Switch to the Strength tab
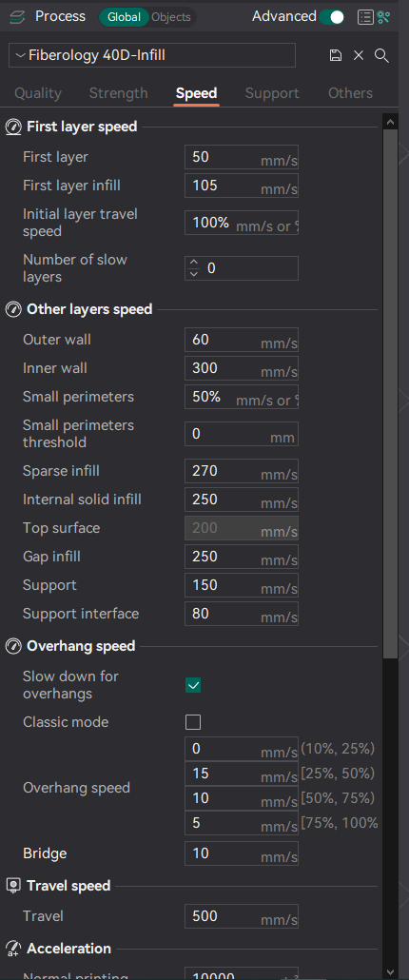 (119, 93)
